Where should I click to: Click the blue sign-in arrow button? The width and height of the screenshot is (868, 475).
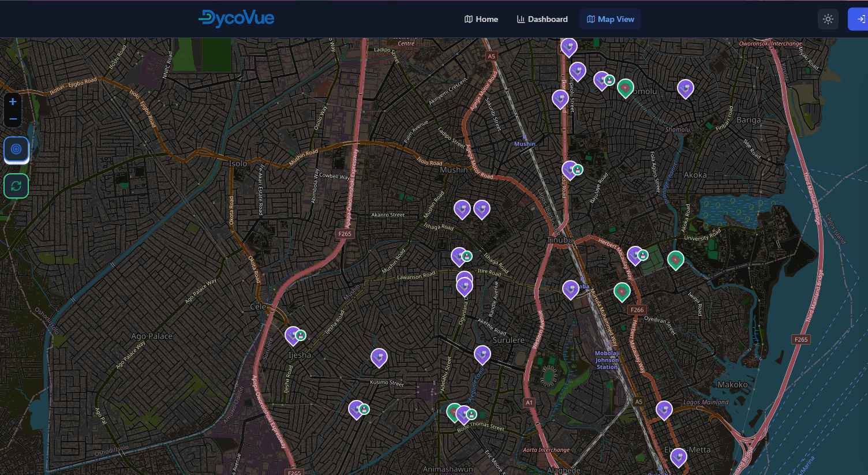click(x=858, y=19)
